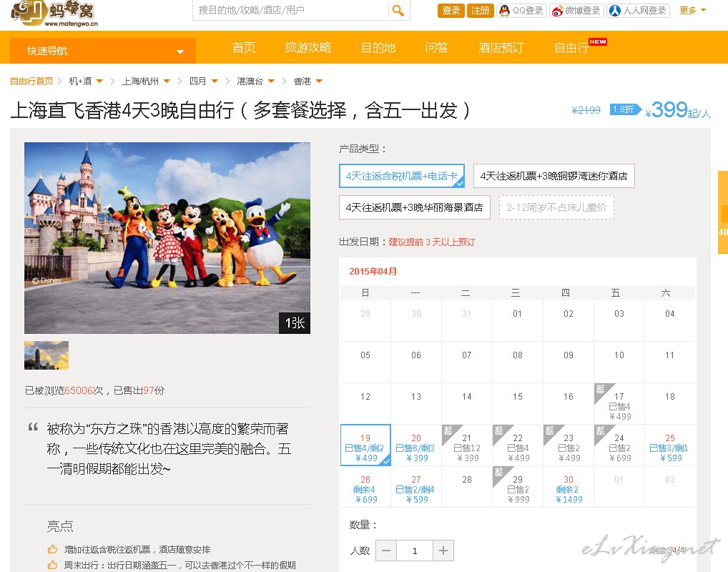
Task: Click the plus button for 人数
Action: 443,551
